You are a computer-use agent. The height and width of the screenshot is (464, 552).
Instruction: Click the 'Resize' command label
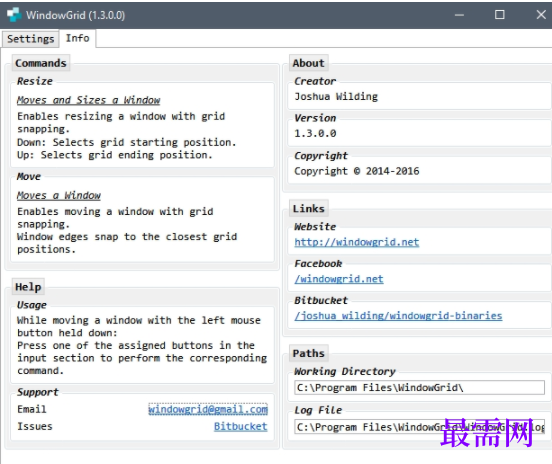[x=35, y=81]
